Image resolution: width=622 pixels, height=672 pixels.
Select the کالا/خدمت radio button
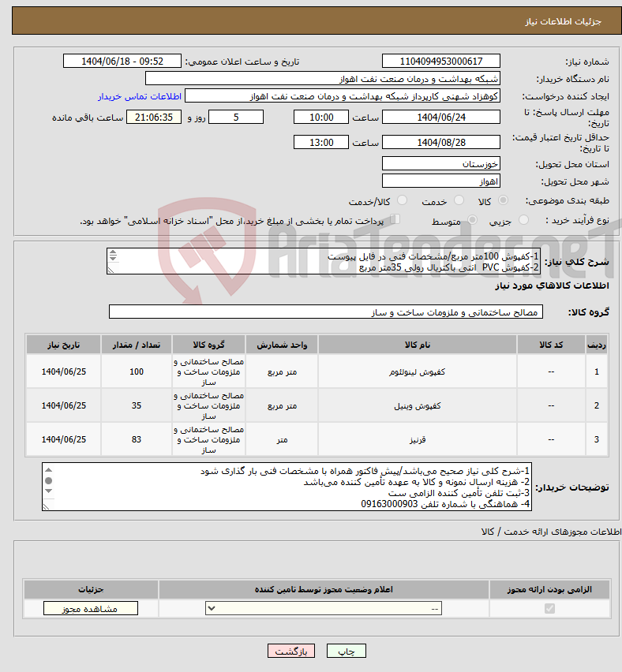402,200
